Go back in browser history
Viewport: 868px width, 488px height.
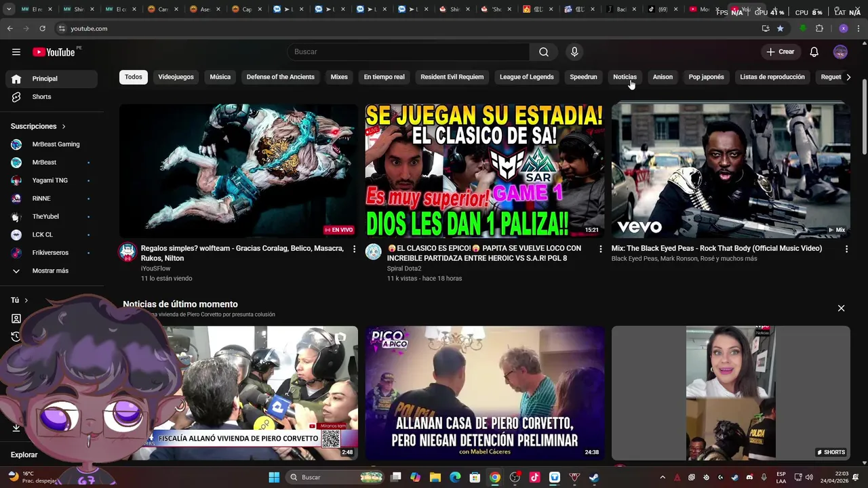pyautogui.click(x=10, y=28)
